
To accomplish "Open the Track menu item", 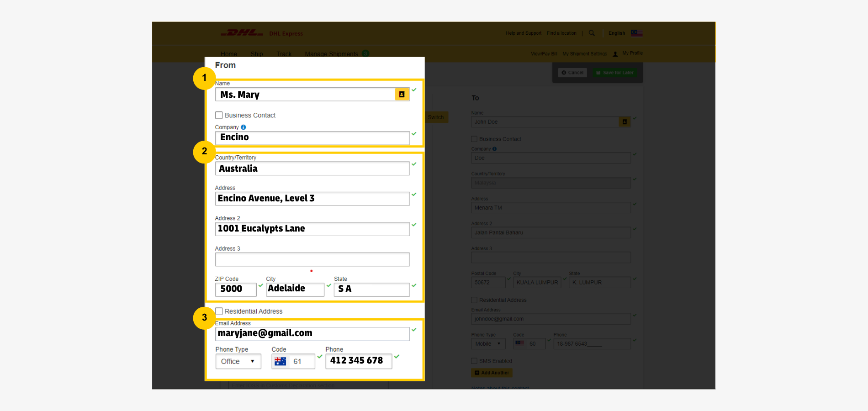I will [x=284, y=54].
